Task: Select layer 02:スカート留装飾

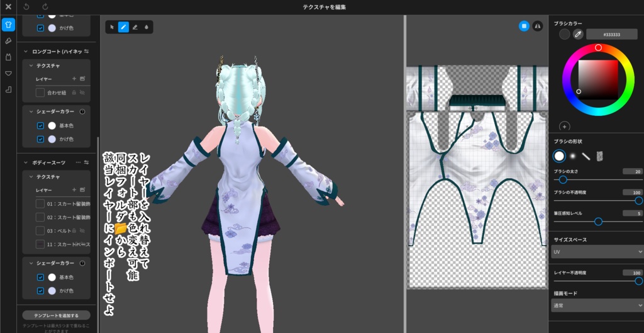Action: pos(62,217)
